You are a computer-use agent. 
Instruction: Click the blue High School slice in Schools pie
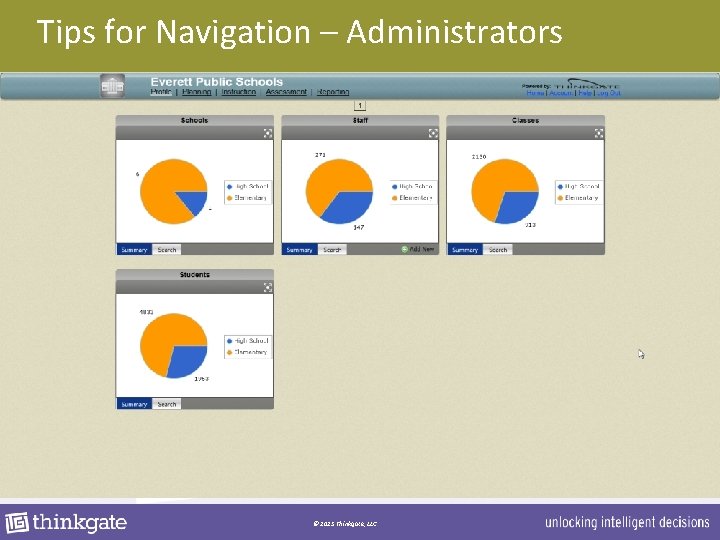pos(195,201)
